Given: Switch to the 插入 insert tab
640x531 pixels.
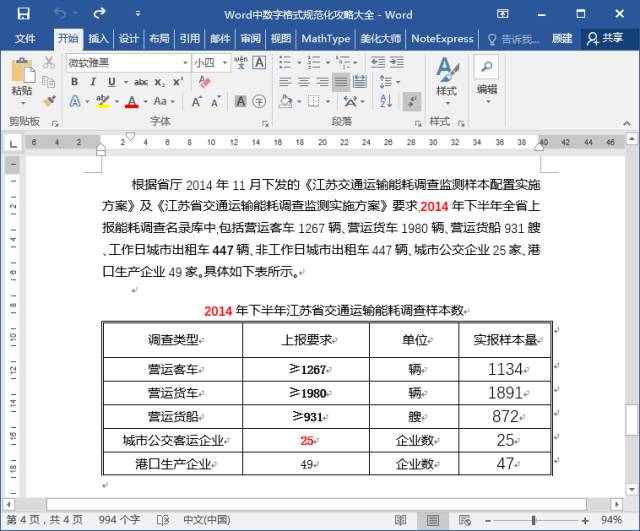Looking at the screenshot, I should click(x=98, y=39).
